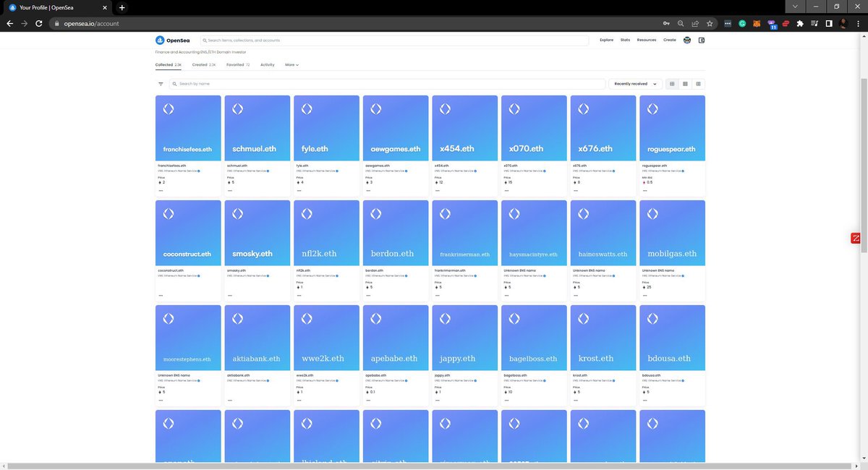This screenshot has height=470, width=868.
Task: Click the zoom magnifier icon in address bar
Action: tap(681, 23)
